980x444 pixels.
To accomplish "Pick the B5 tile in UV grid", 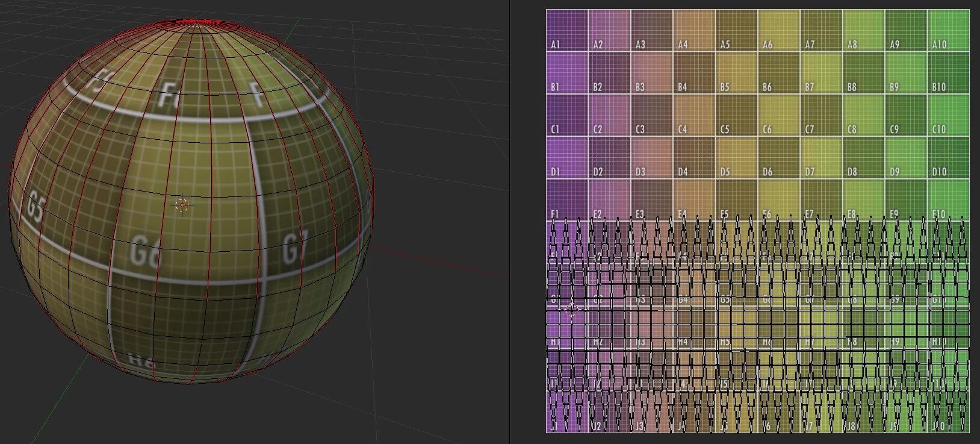I will coord(736,72).
